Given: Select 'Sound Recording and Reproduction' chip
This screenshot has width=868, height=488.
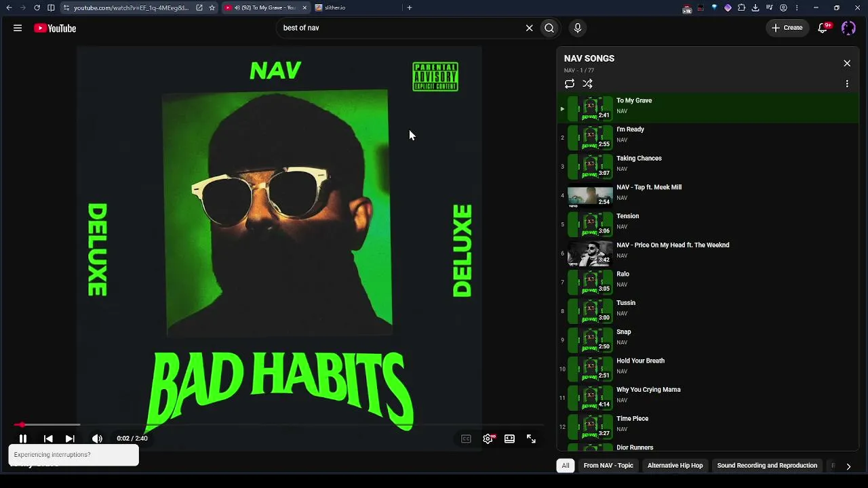Looking at the screenshot, I should point(767,466).
